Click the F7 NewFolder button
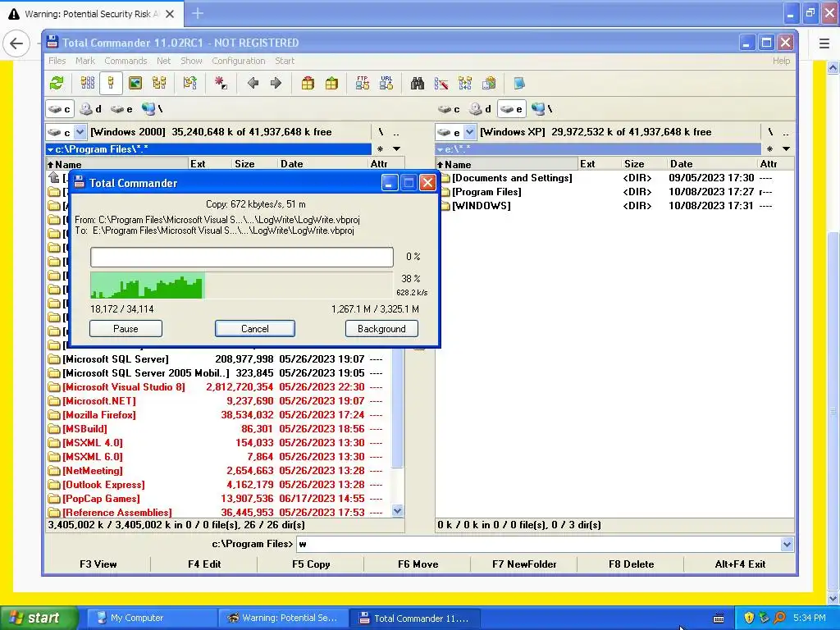This screenshot has width=840, height=630. click(524, 564)
